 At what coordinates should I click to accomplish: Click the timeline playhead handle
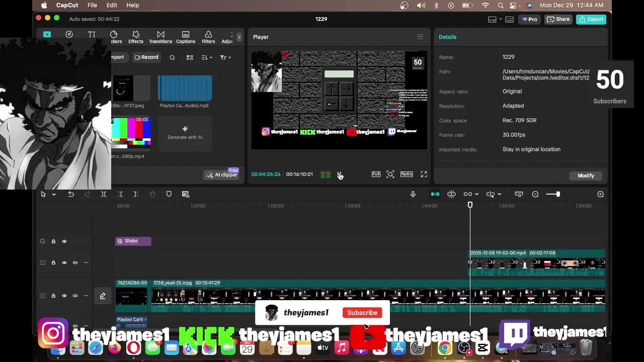[x=470, y=205]
